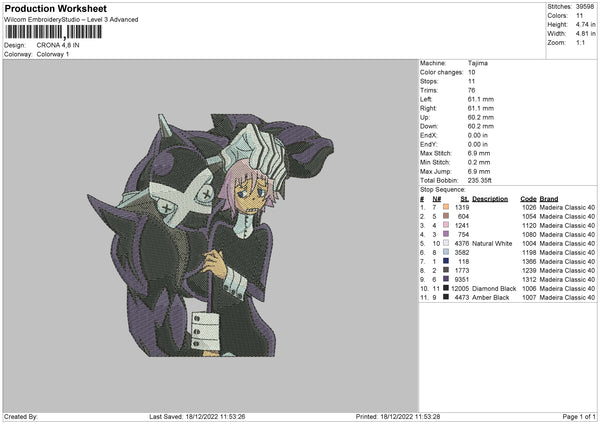This screenshot has width=600, height=424.
Task: Click the 'EndX:' label
Action: [428, 135]
